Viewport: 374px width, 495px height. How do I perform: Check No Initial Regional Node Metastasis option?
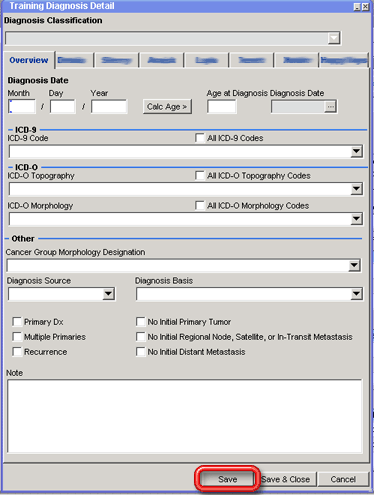point(141,337)
